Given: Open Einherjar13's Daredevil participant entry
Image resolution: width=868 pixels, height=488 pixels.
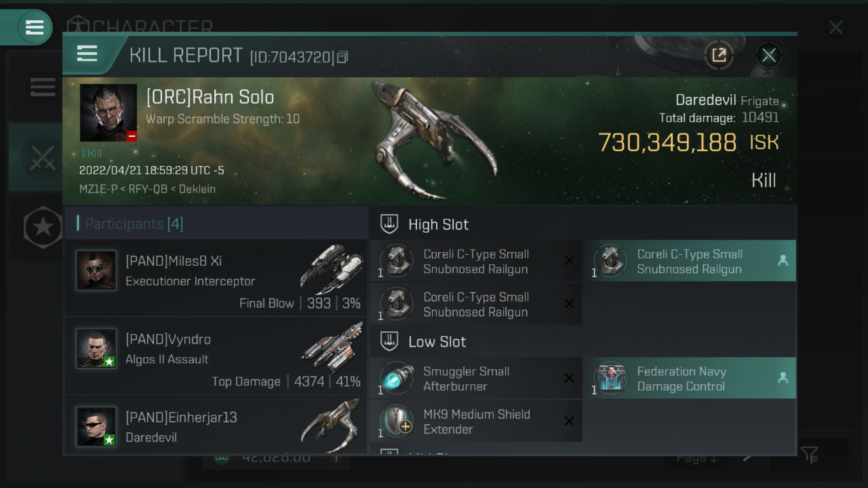Looking at the screenshot, I should tap(216, 427).
